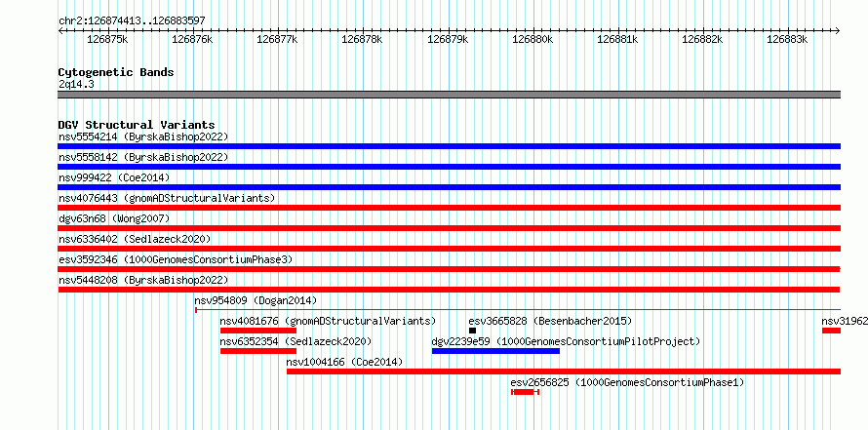Viewport: 868px width, 430px height.
Task: Open the nsv4076443 gnomADStructuralVariants label
Action: (167, 198)
